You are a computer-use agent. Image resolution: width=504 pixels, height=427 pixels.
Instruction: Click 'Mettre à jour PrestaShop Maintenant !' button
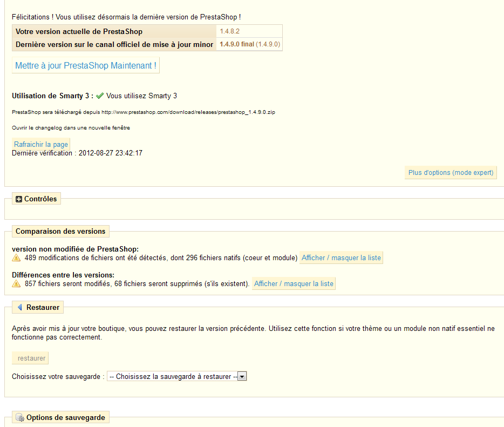(x=85, y=66)
